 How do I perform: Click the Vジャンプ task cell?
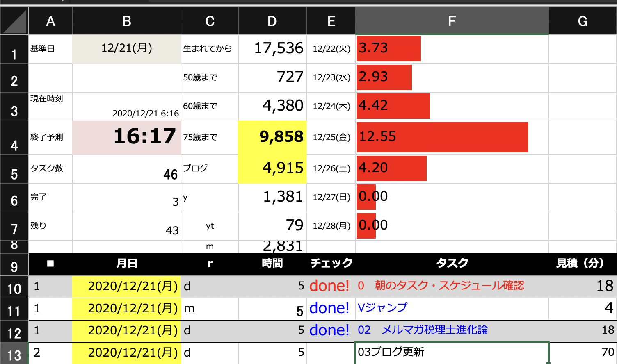452,309
